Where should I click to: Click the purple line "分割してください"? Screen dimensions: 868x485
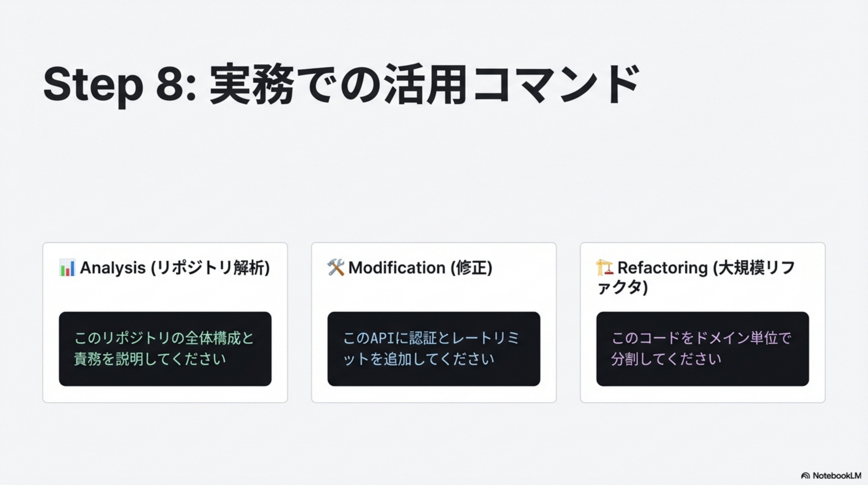click(x=666, y=359)
